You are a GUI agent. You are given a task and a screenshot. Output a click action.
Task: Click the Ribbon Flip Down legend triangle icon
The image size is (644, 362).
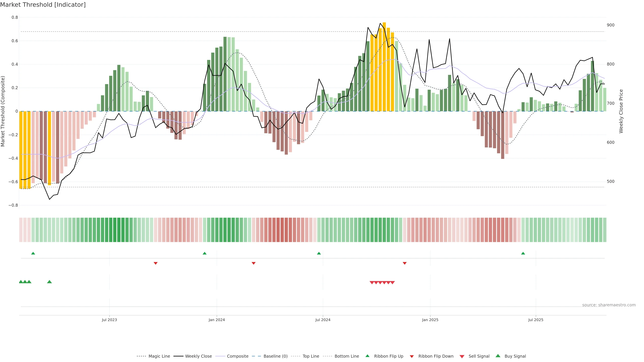(412, 356)
